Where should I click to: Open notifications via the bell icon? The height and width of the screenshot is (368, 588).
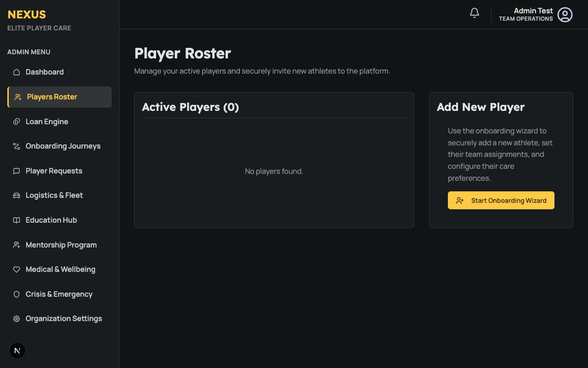tap(475, 13)
